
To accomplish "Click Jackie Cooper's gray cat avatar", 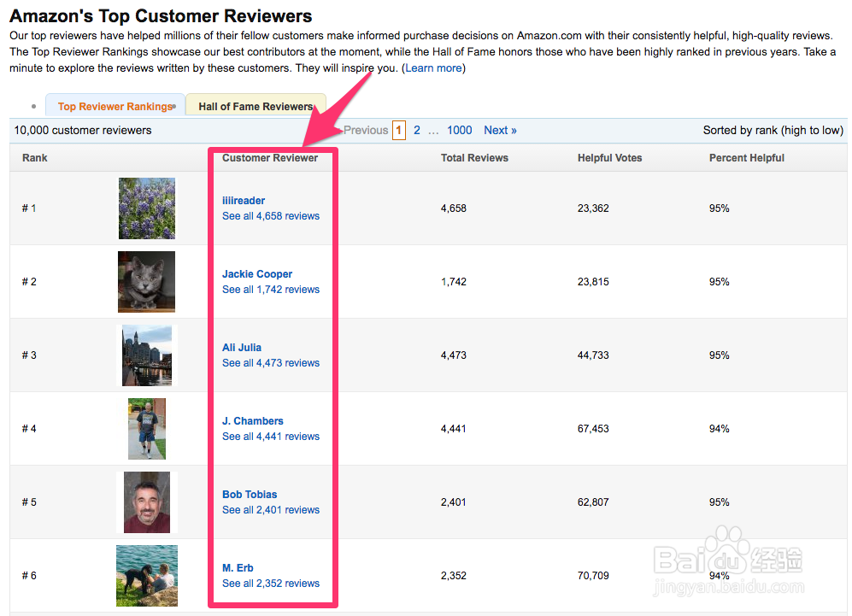I will point(147,282).
